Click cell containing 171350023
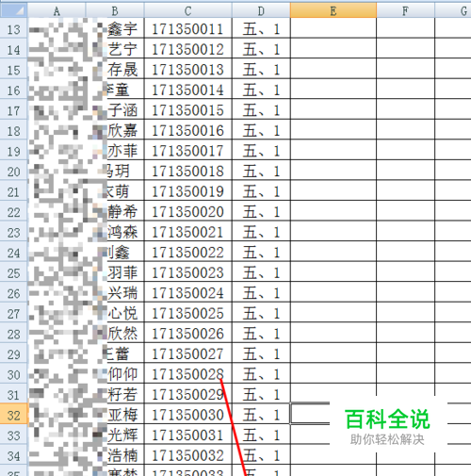Image resolution: width=471 pixels, height=476 pixels. (187, 272)
